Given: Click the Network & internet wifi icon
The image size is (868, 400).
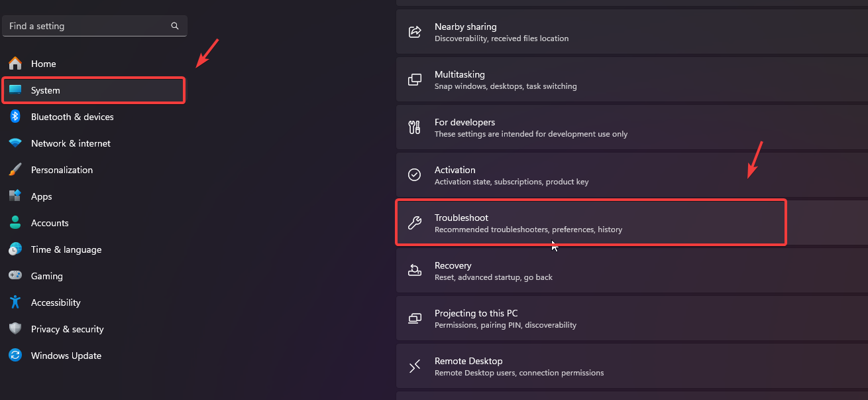Looking at the screenshot, I should point(15,143).
